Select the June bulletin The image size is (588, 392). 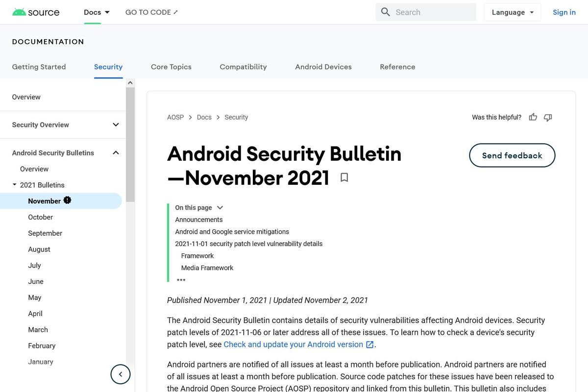(x=36, y=281)
